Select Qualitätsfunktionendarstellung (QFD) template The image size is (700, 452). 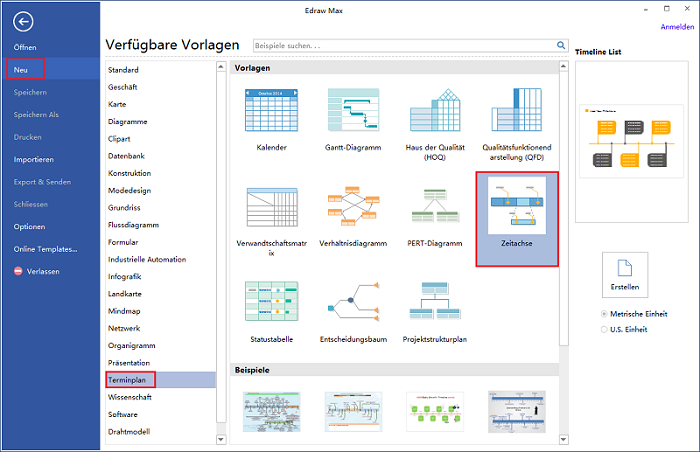[517, 110]
